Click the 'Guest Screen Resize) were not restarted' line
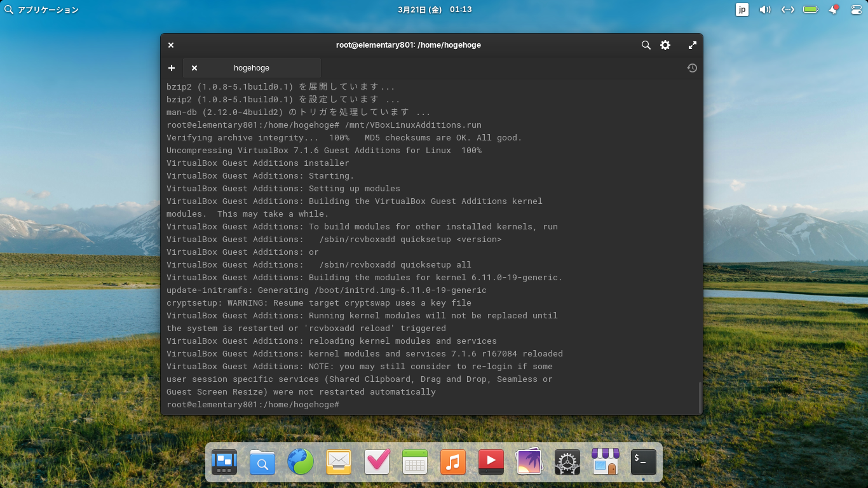Image resolution: width=868 pixels, height=488 pixels. [301, 392]
